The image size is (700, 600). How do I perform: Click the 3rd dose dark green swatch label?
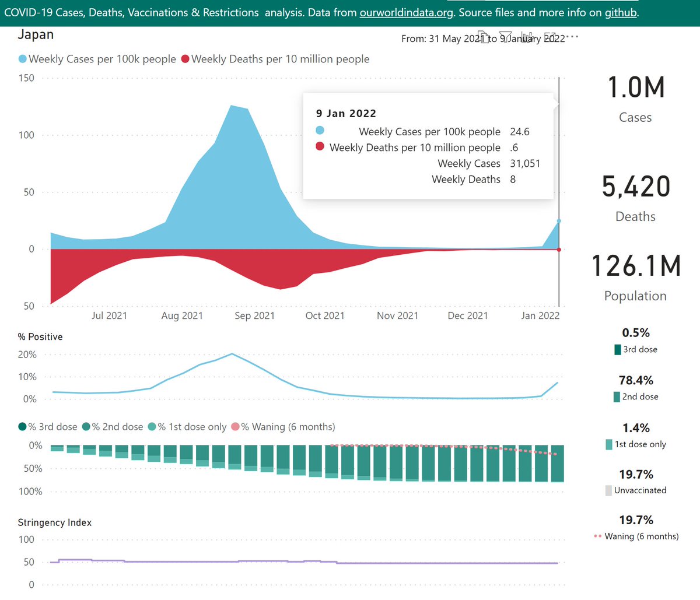636,349
